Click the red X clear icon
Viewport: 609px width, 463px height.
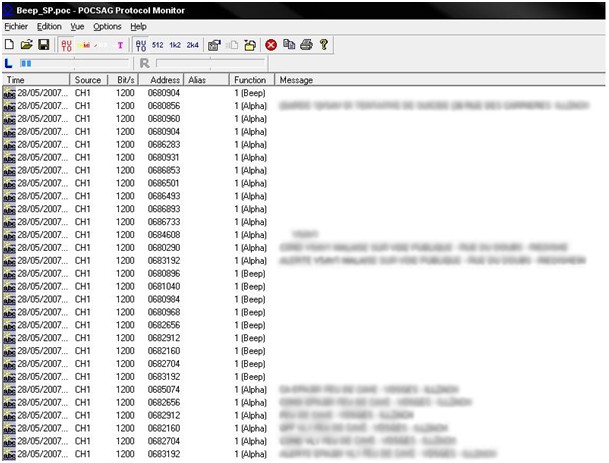271,45
